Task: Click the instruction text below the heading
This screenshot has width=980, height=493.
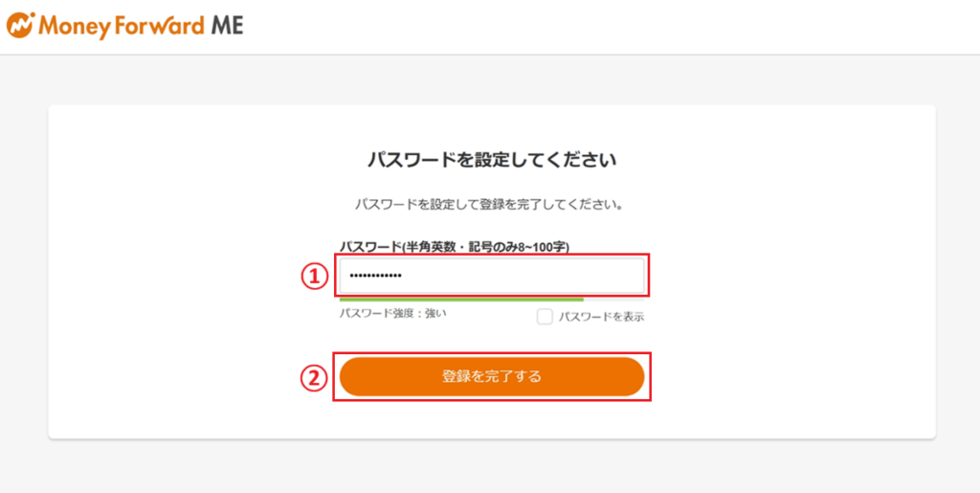Action: tap(489, 205)
